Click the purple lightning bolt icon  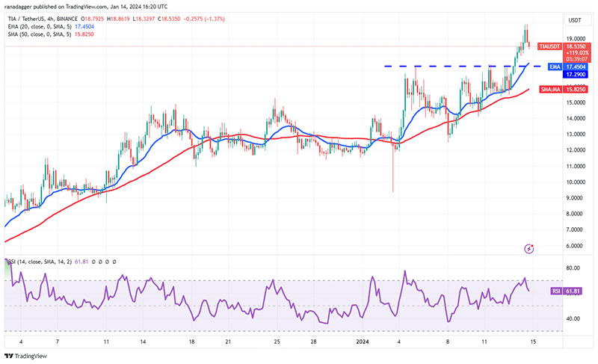[529, 249]
